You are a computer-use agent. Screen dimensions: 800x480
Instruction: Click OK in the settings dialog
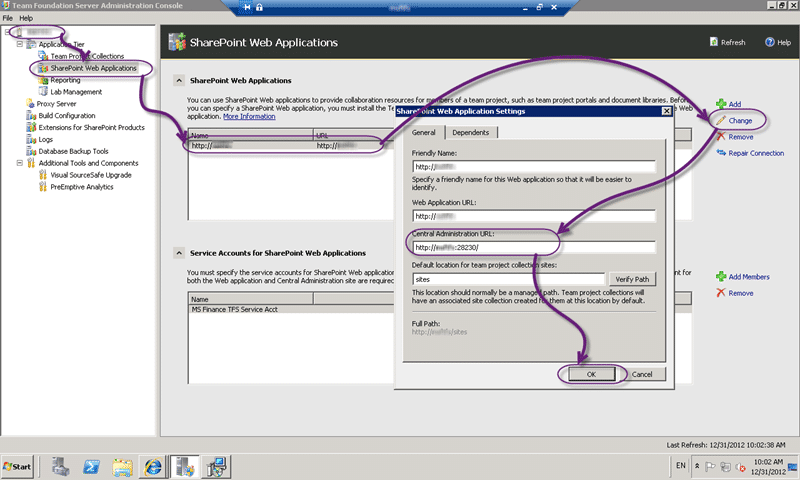click(591, 374)
